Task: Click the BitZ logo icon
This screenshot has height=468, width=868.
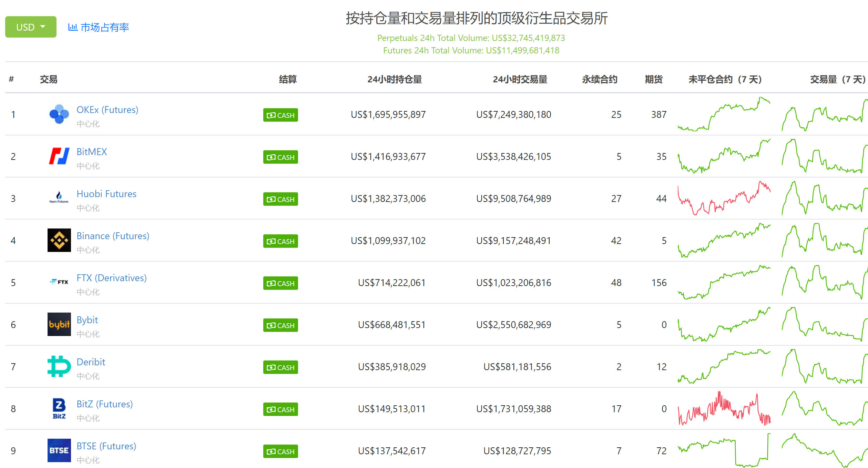Action: click(x=59, y=408)
